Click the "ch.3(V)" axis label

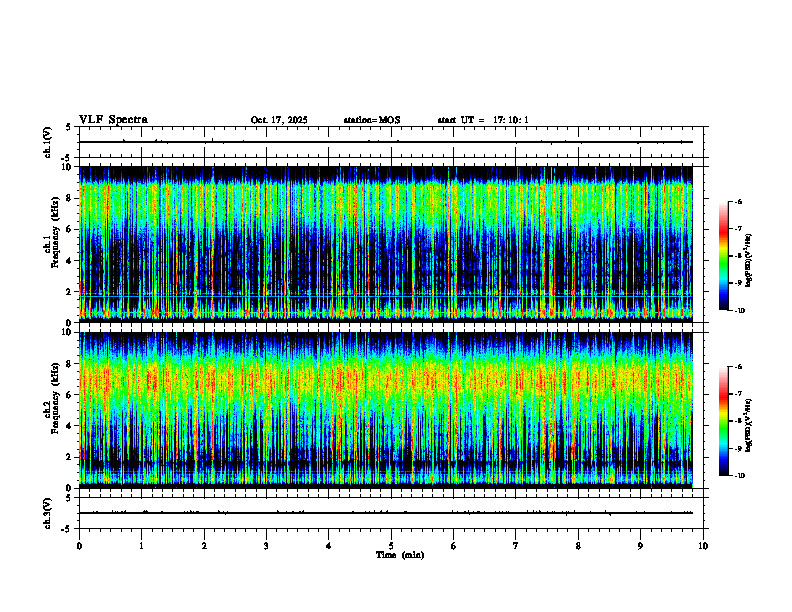(x=48, y=513)
